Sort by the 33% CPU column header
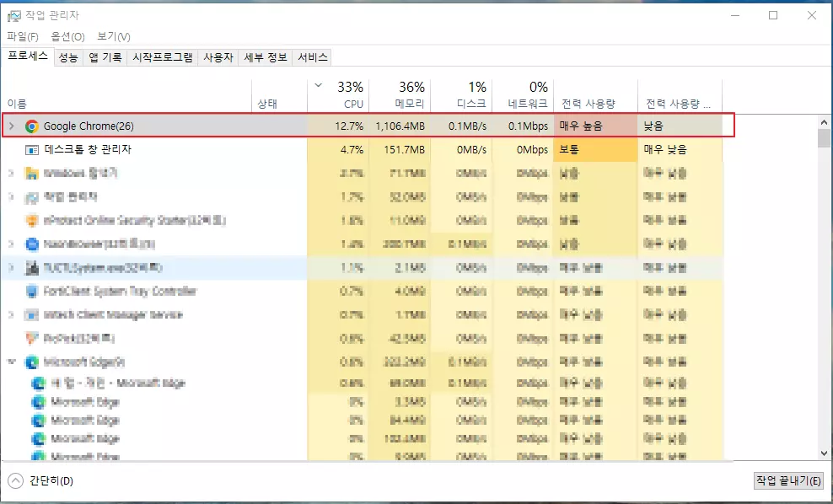This screenshot has height=504, width=833. click(338, 95)
